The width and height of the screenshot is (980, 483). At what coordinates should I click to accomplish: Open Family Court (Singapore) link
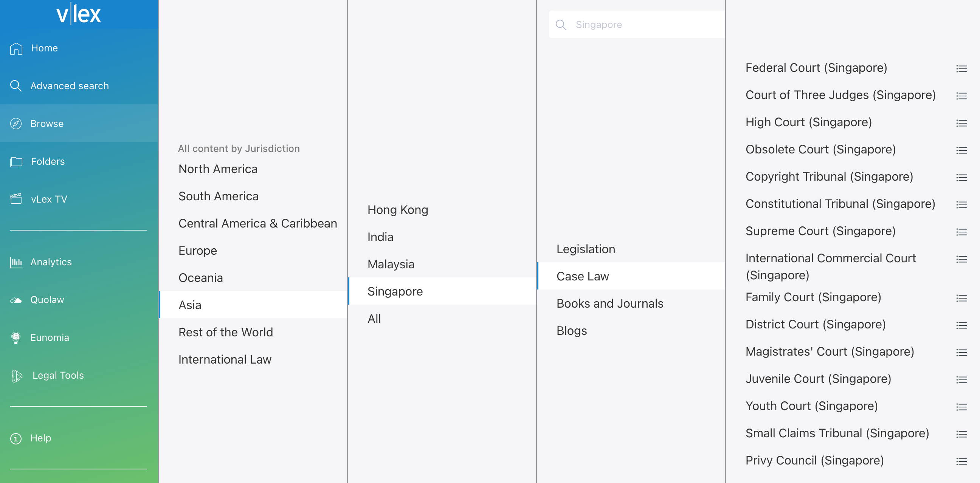[x=813, y=297]
